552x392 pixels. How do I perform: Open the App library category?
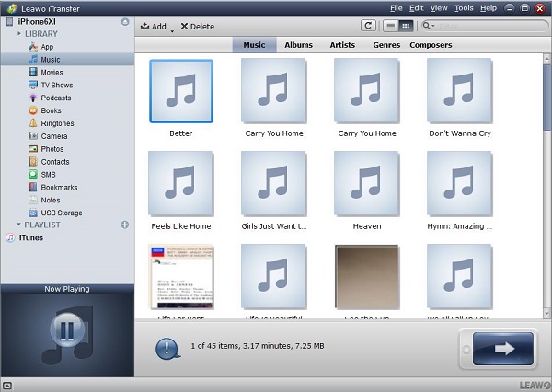pos(46,46)
